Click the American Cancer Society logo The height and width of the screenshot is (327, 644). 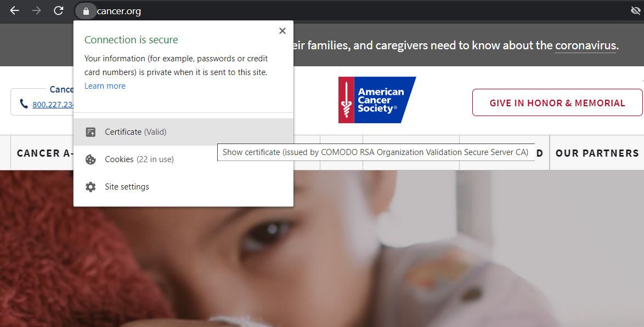point(377,100)
